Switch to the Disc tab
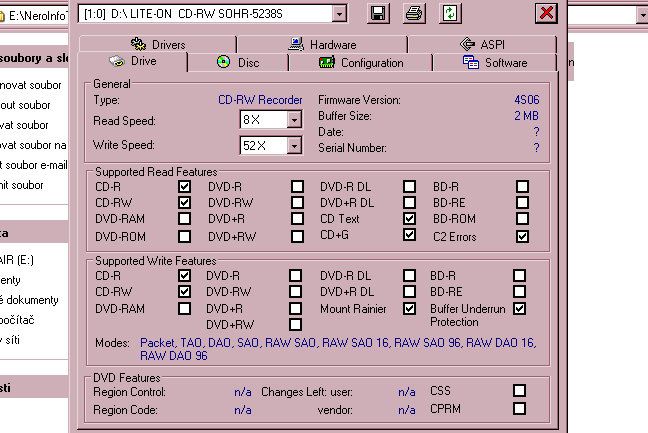 238,63
